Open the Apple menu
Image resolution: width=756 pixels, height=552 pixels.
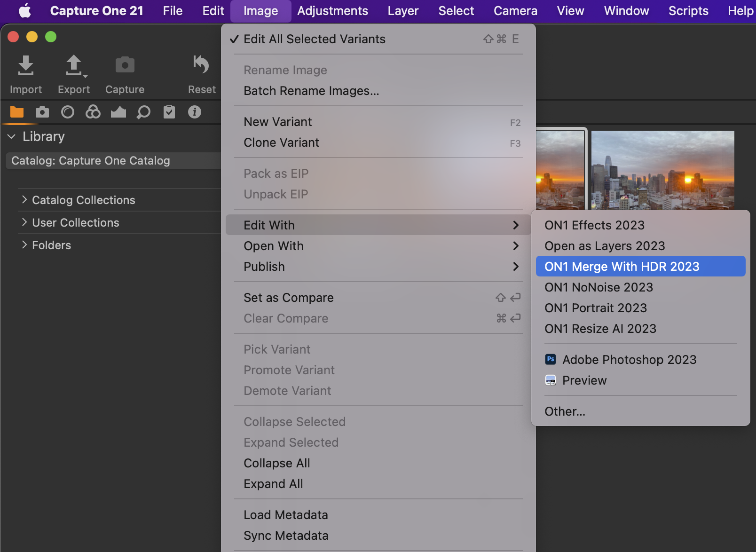pos(25,11)
